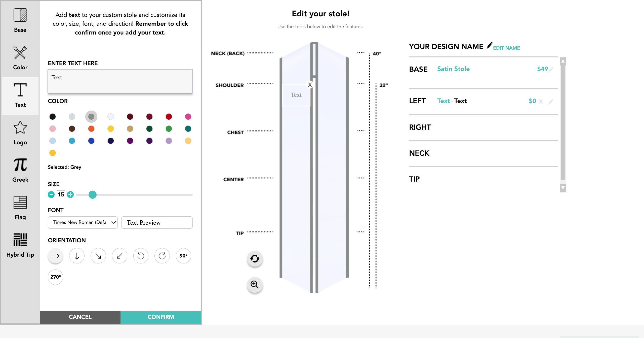This screenshot has width=644, height=338.
Task: Click the zoom-in magnifier icon
Action: click(255, 285)
